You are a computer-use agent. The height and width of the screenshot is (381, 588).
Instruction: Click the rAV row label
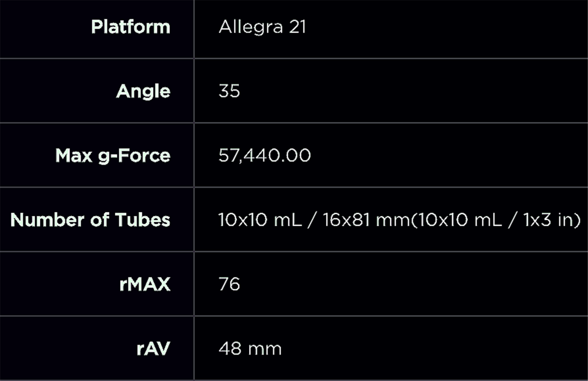coord(153,349)
